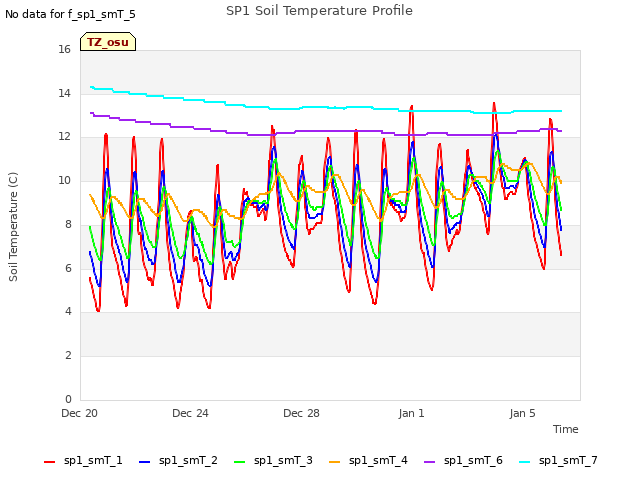Screen dimensions: 640x480
Task: Click the sp1_smT_2 legend label
Action: tap(188, 460)
